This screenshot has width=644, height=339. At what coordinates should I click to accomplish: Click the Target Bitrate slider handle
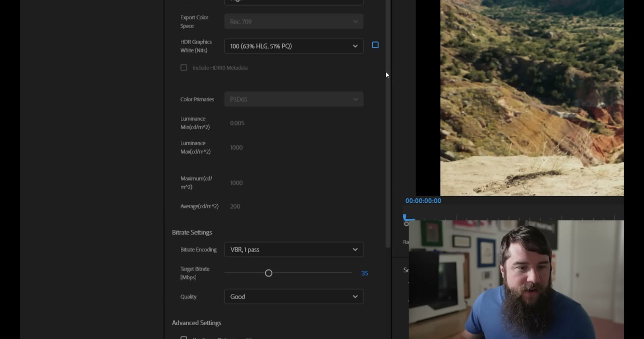(269, 273)
